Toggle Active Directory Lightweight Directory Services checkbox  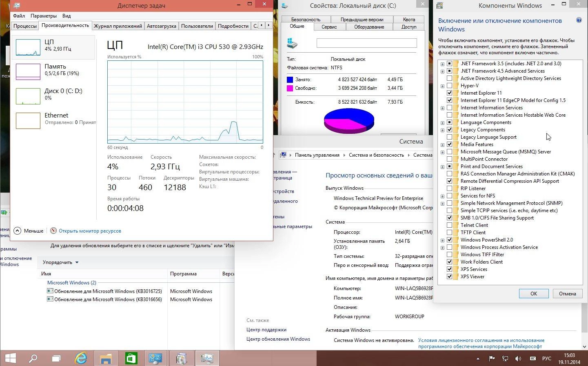[449, 78]
